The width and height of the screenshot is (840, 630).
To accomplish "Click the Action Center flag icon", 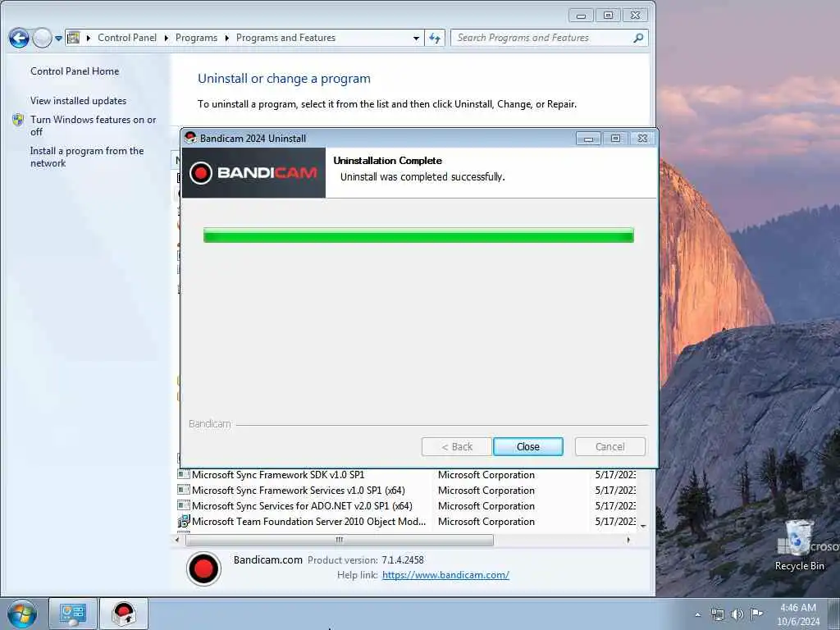I will click(x=756, y=614).
